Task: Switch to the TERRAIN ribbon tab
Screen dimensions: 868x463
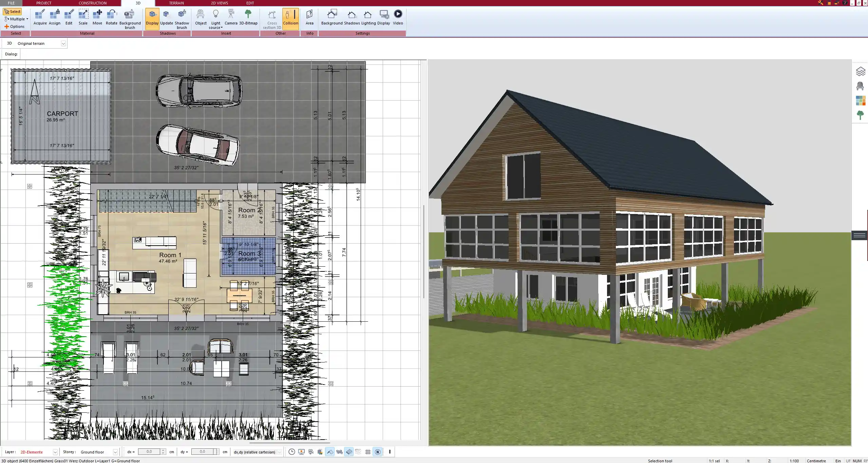Action: 176,3
